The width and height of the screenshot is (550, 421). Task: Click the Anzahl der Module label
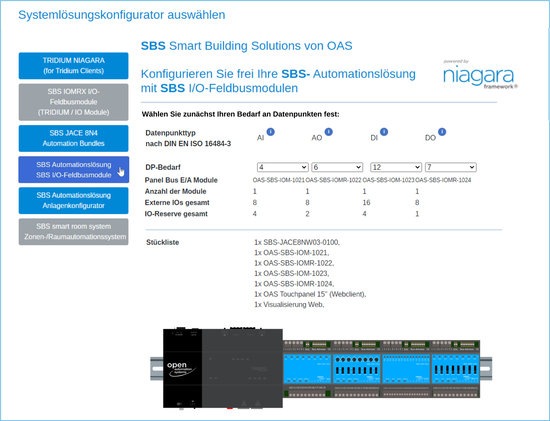(175, 191)
